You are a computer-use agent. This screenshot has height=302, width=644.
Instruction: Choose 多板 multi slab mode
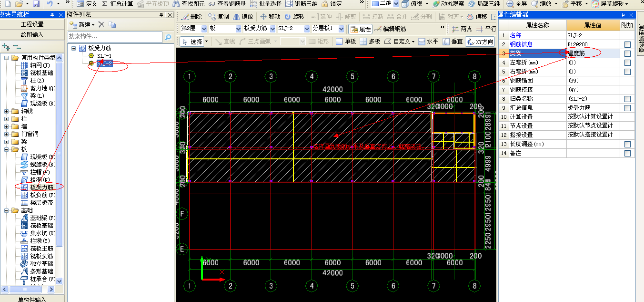[370, 42]
